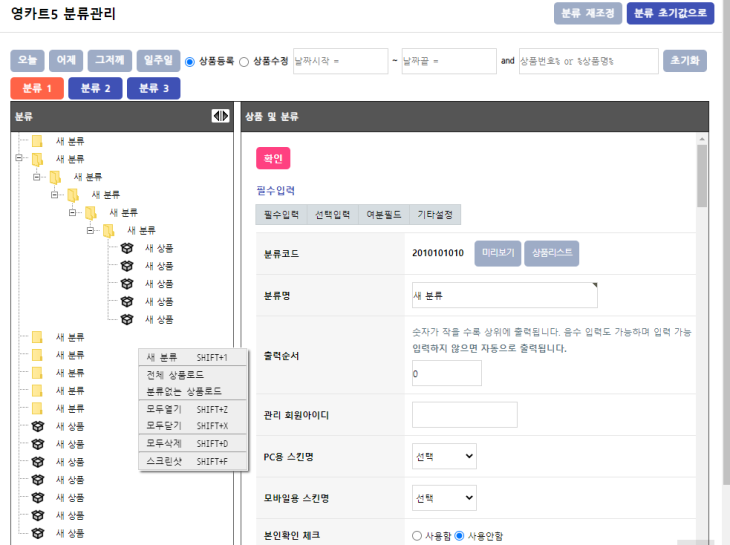Click the 분류코드 value 2010101010
The height and width of the screenshot is (545, 730).
(x=438, y=253)
